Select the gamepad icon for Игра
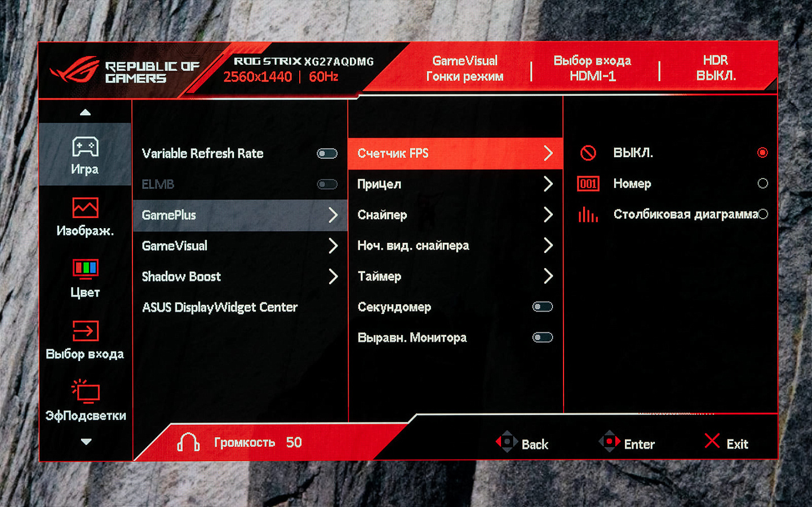The image size is (812, 507). point(85,147)
